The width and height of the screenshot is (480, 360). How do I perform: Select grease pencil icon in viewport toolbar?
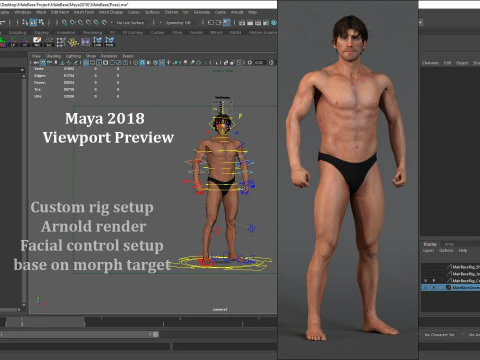[75, 62]
